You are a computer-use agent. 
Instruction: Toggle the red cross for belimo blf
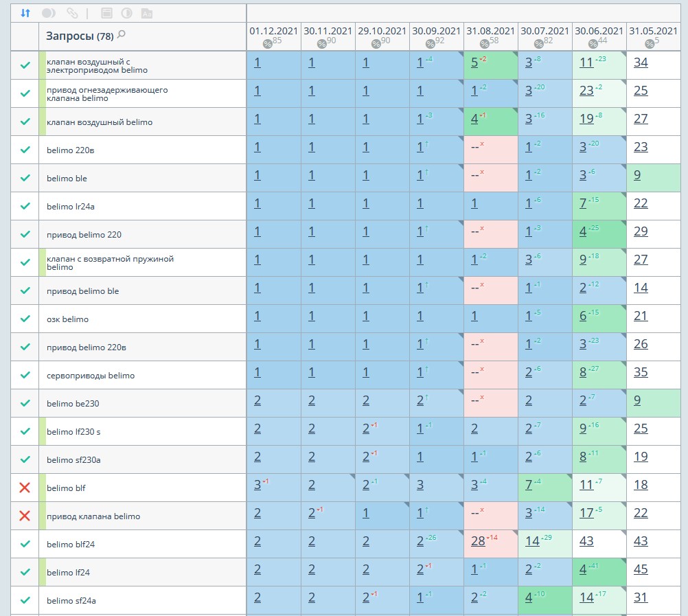[25, 488]
